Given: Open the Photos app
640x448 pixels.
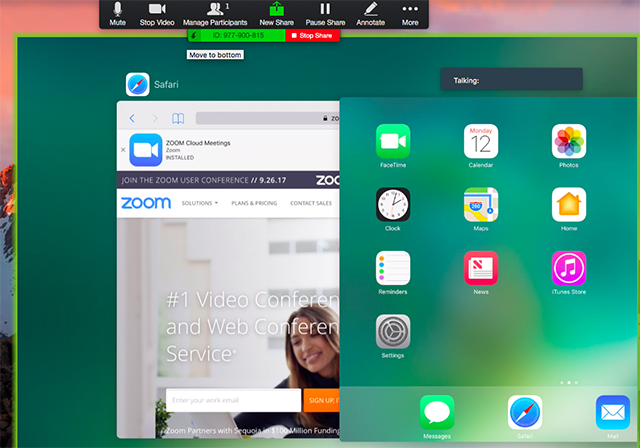Looking at the screenshot, I should tap(569, 141).
